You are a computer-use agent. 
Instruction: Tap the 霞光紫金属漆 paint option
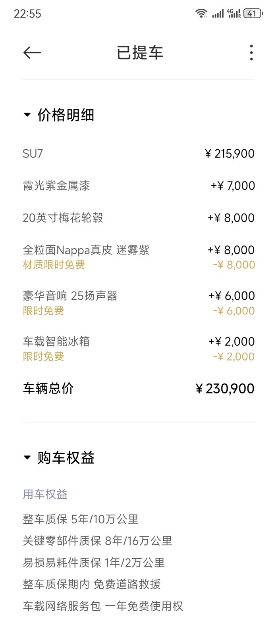56,186
